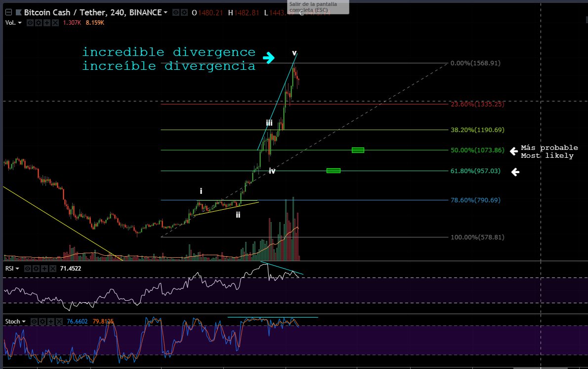Select the 100.00%(578.81) Fibonacci label
The height and width of the screenshot is (369, 588).
(x=477, y=237)
